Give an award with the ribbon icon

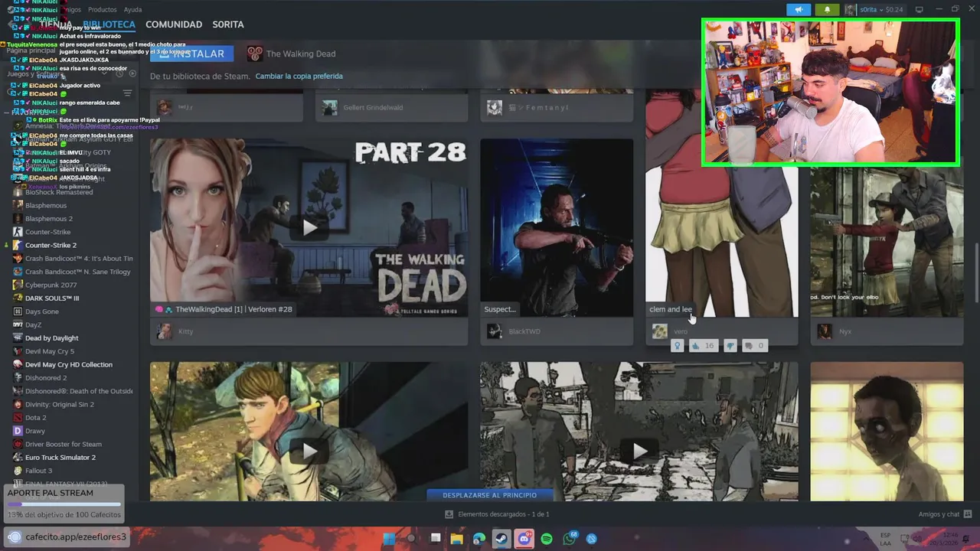[x=677, y=346]
